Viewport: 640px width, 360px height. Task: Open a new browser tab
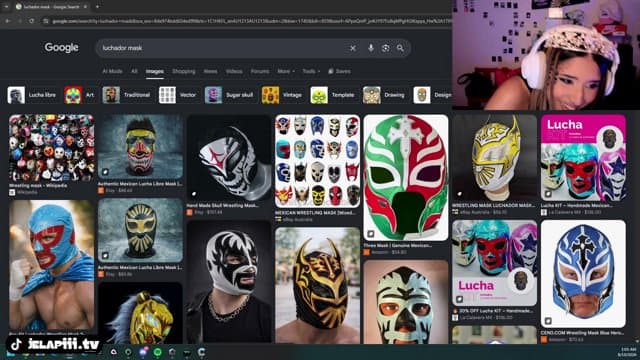(97, 7)
